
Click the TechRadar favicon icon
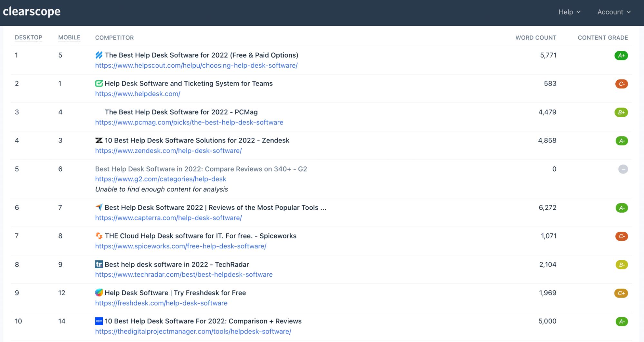pyautogui.click(x=99, y=264)
